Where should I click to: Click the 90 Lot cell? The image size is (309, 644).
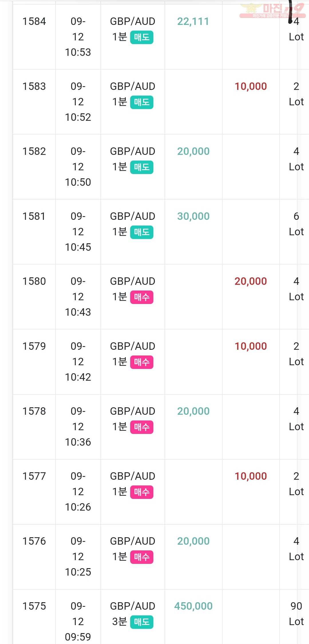click(x=296, y=614)
